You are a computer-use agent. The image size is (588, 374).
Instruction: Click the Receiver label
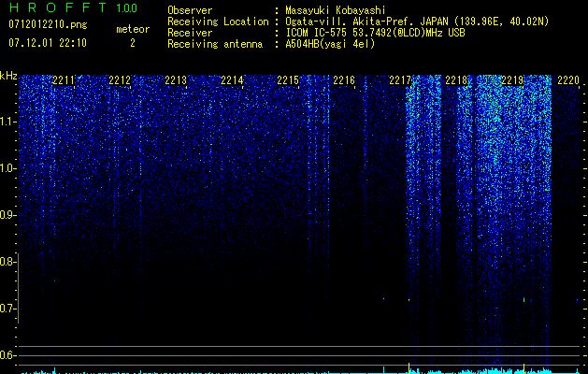coord(190,33)
